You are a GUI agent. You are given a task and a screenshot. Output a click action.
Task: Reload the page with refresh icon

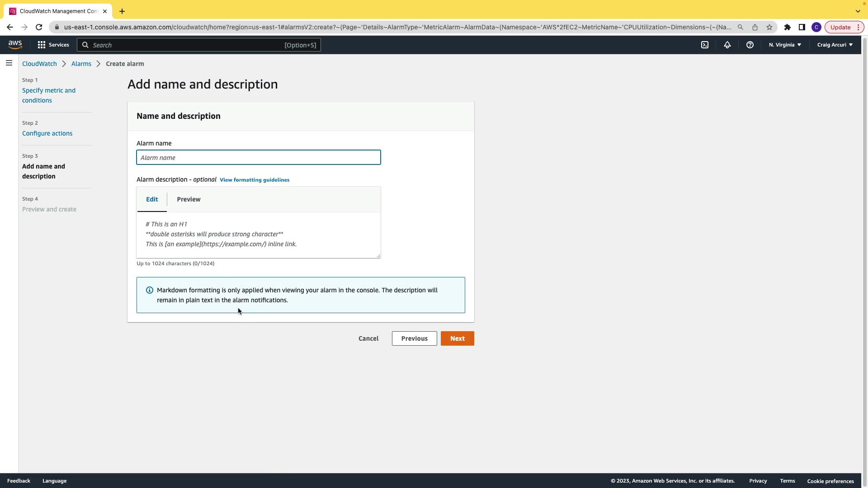click(x=39, y=27)
